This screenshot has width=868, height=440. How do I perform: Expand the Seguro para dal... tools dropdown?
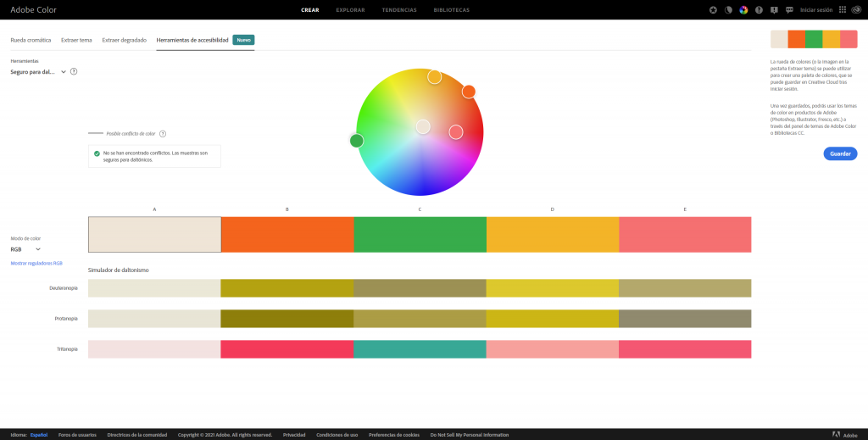(38, 72)
